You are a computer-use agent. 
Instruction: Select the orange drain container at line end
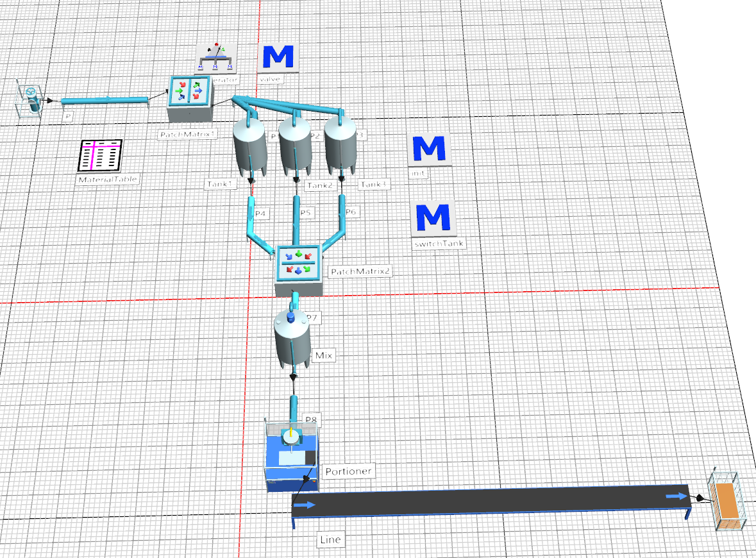click(727, 502)
